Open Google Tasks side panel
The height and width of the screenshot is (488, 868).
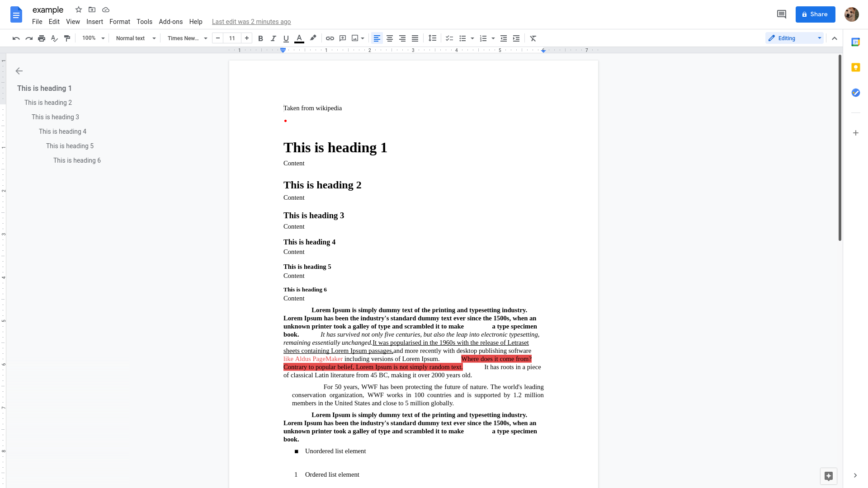click(x=855, y=93)
